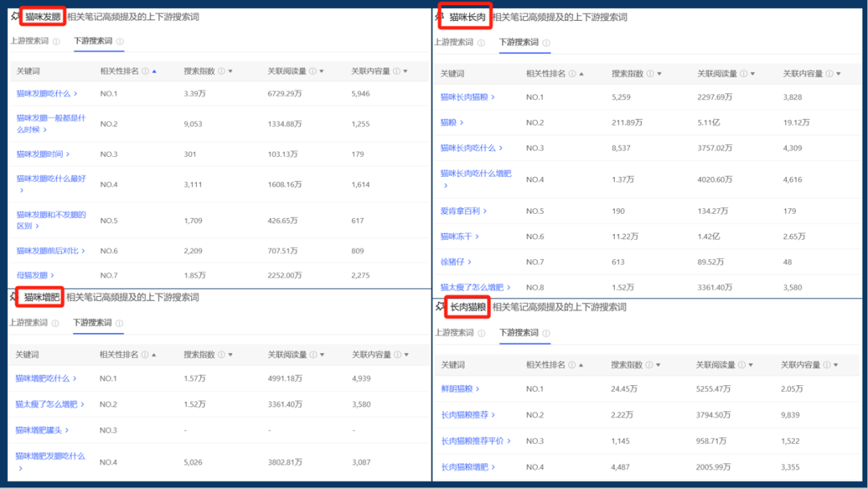Click info icon beside 下游搜索词 in 猫咪增肥 panel

[120, 323]
